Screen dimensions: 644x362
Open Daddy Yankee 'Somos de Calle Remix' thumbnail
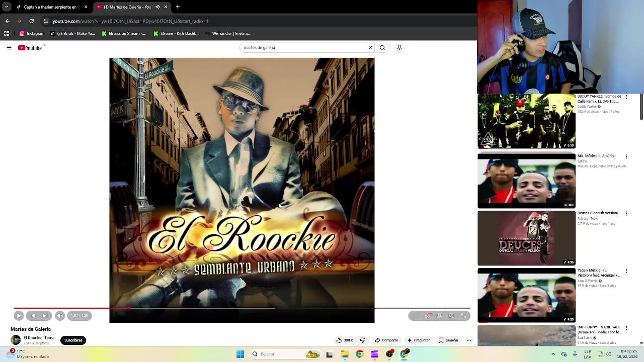point(526,121)
